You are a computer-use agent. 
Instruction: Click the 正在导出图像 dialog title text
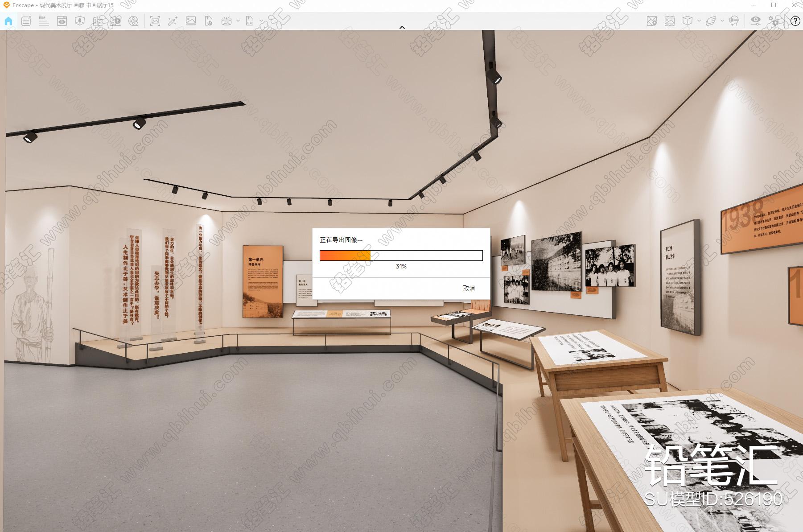[341, 239]
